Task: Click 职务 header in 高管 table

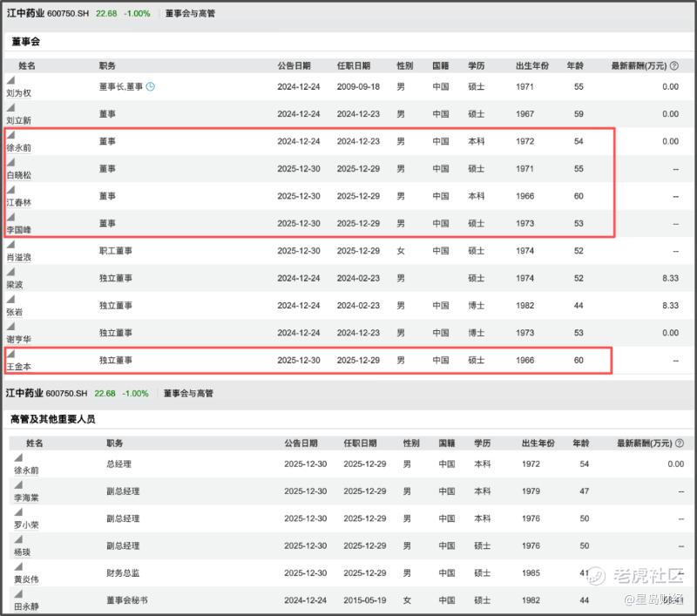Action: [x=115, y=443]
